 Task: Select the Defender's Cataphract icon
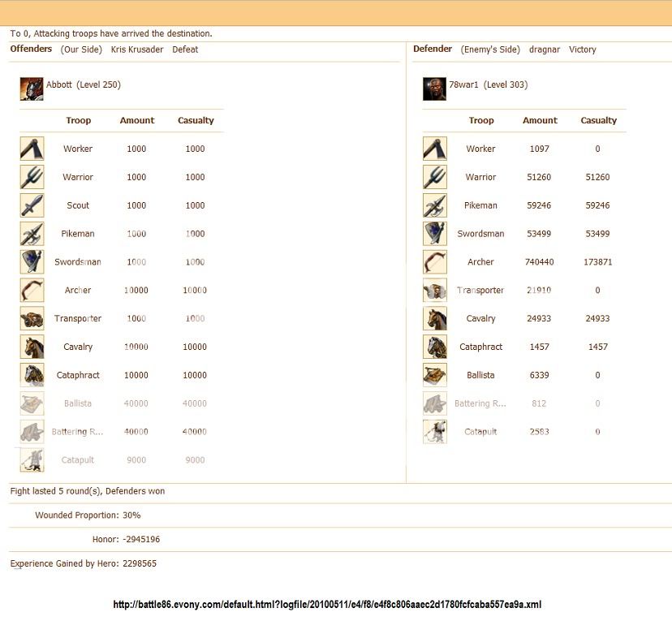(434, 347)
